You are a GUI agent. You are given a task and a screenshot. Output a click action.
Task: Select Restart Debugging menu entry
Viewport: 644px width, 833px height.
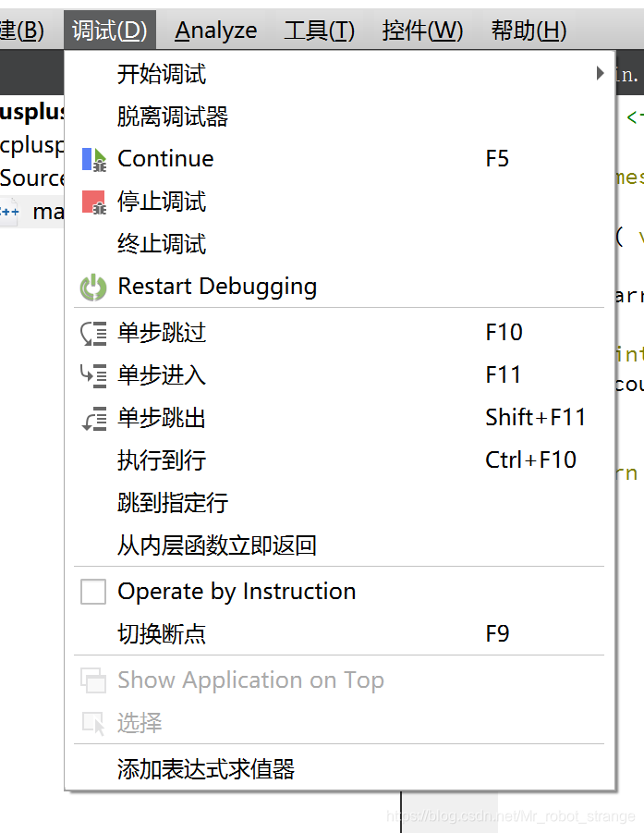point(340,287)
